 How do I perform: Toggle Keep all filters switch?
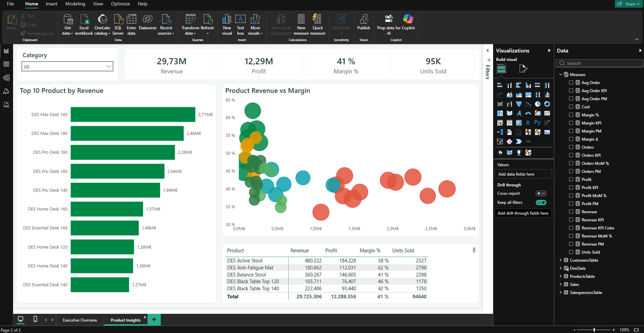[x=541, y=203]
